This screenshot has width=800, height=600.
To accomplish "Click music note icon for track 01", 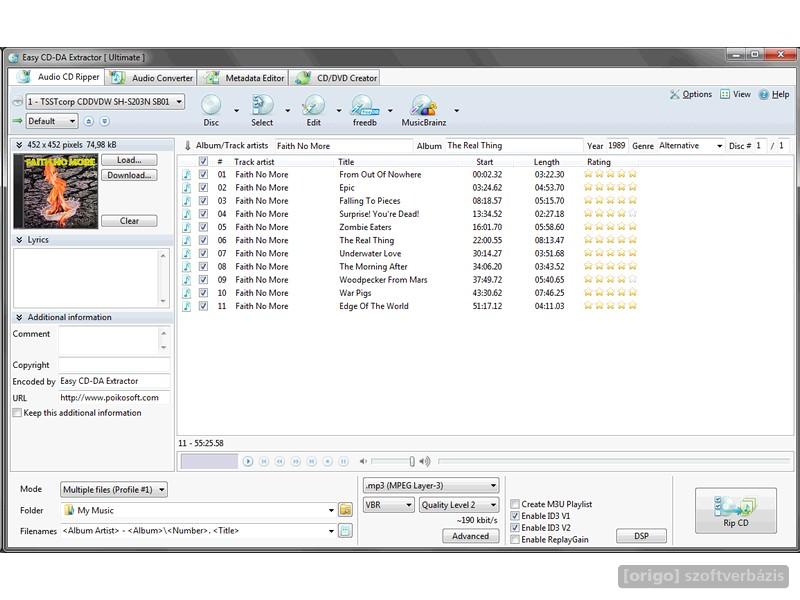I will [187, 174].
